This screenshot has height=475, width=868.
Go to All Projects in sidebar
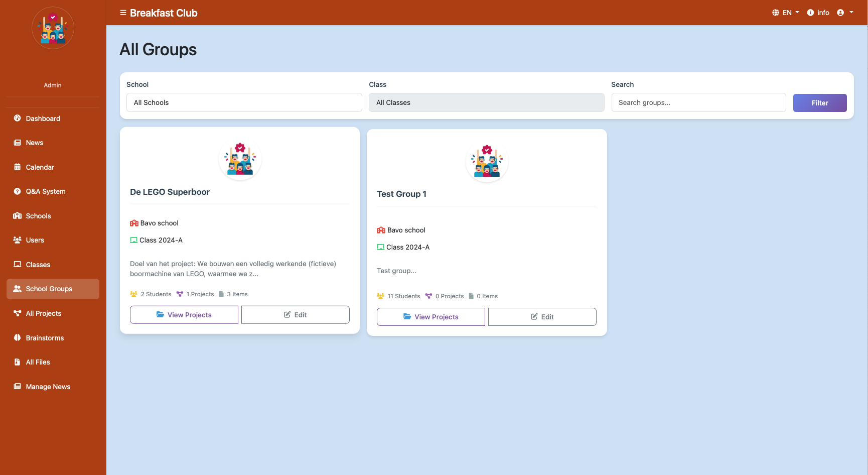43,313
